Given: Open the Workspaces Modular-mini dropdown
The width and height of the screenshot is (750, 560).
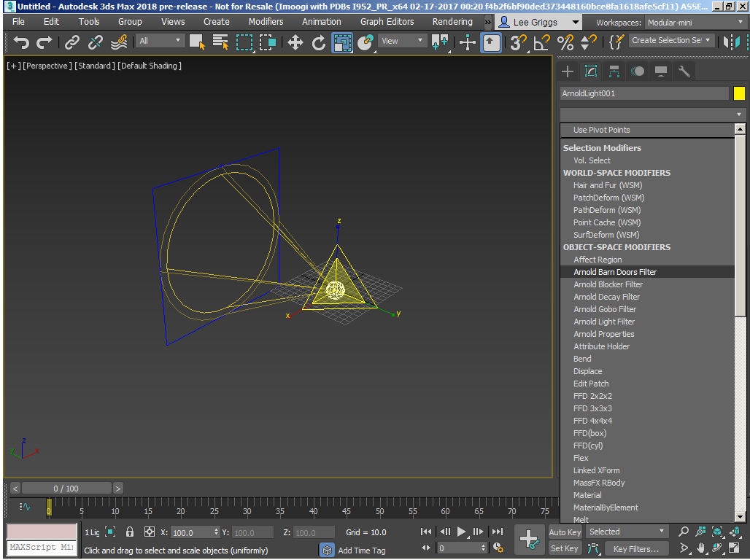Looking at the screenshot, I should coord(695,23).
